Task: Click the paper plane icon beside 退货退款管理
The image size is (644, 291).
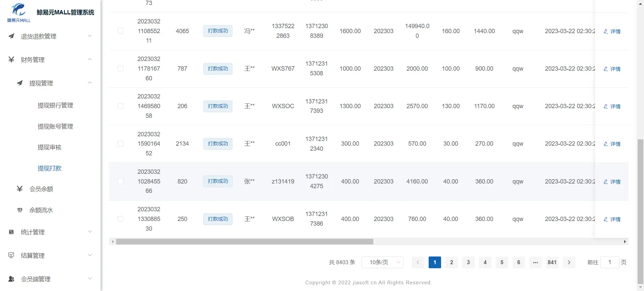Action: (x=11, y=36)
